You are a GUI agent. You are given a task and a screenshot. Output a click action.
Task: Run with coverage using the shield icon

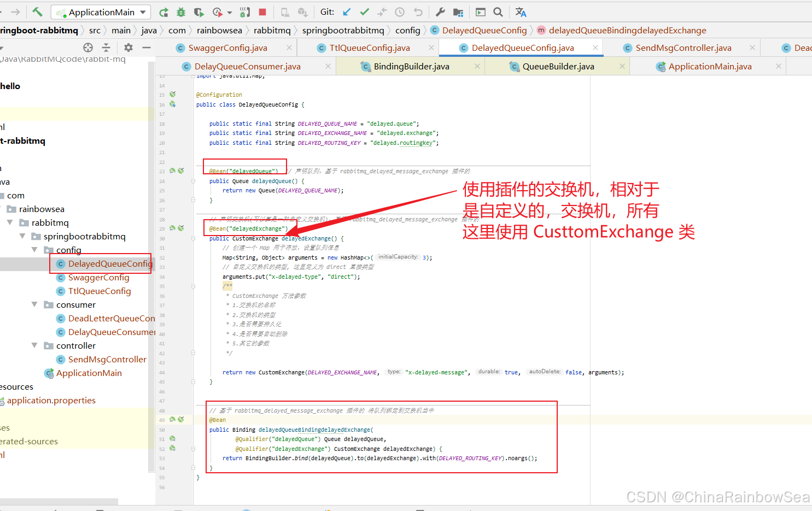point(198,12)
